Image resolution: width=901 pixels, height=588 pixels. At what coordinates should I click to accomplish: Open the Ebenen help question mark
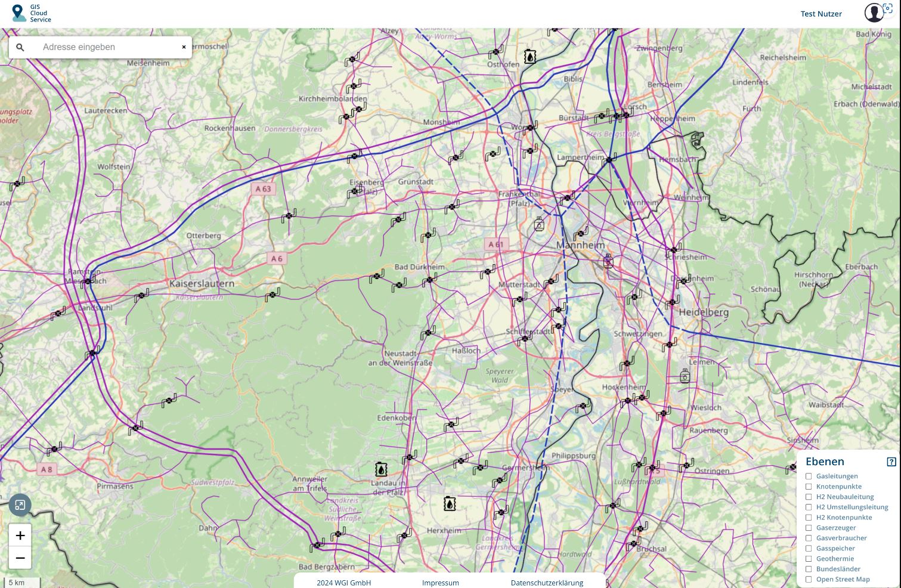[x=891, y=462]
